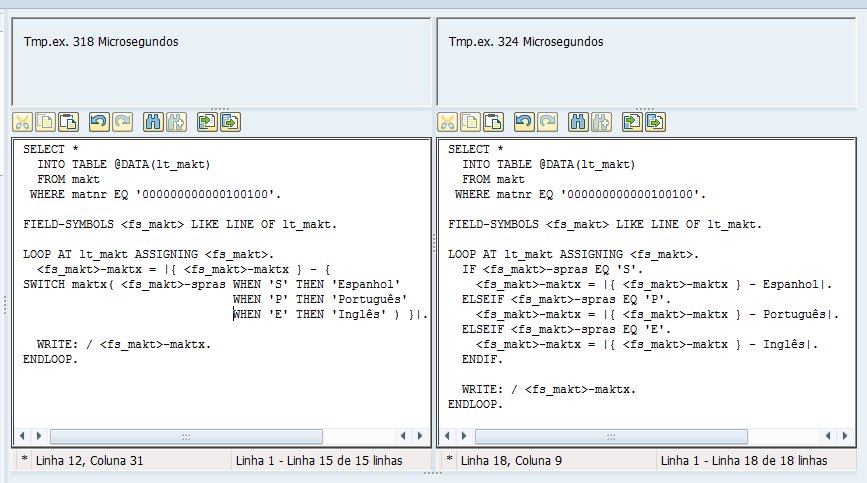Click the line ending '- Espanhol|.' in right editor
867x483 pixels.
654,284
